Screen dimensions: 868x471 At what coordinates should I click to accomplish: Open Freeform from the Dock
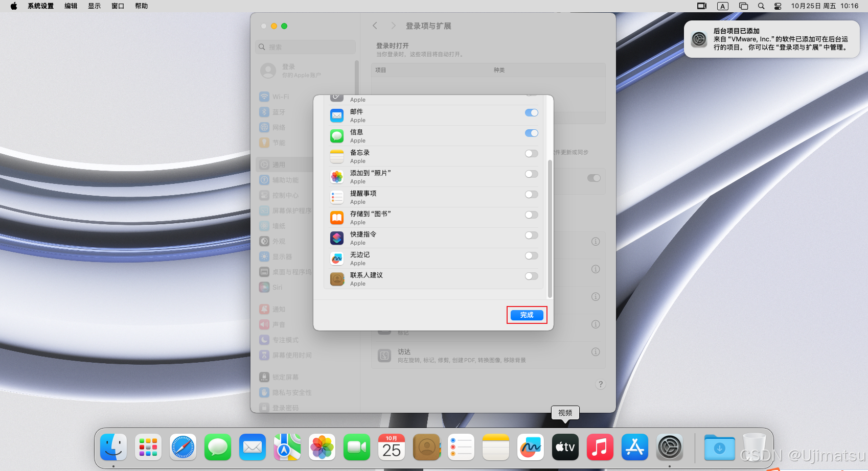point(531,447)
